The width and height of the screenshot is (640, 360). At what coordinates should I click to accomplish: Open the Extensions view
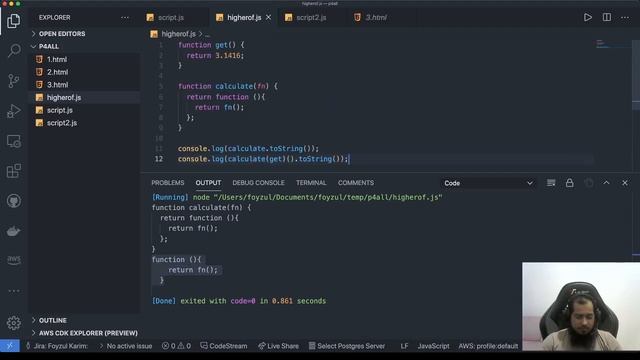tap(13, 171)
